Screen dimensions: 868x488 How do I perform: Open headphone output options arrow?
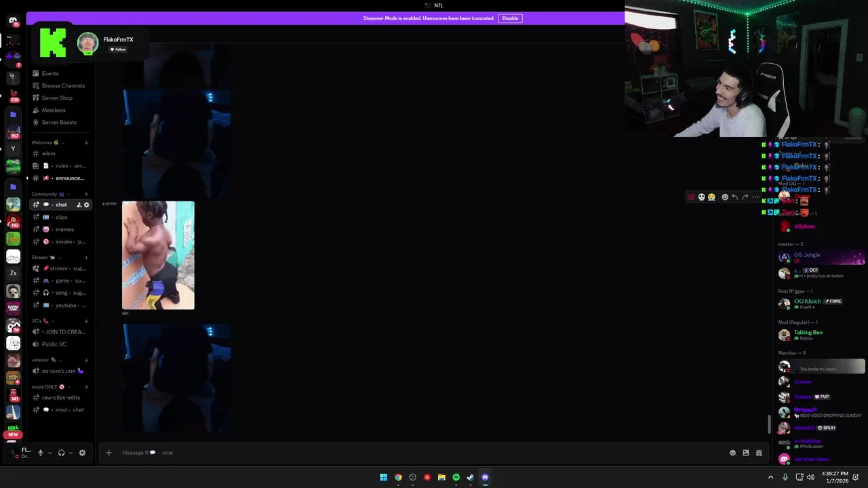click(x=70, y=453)
